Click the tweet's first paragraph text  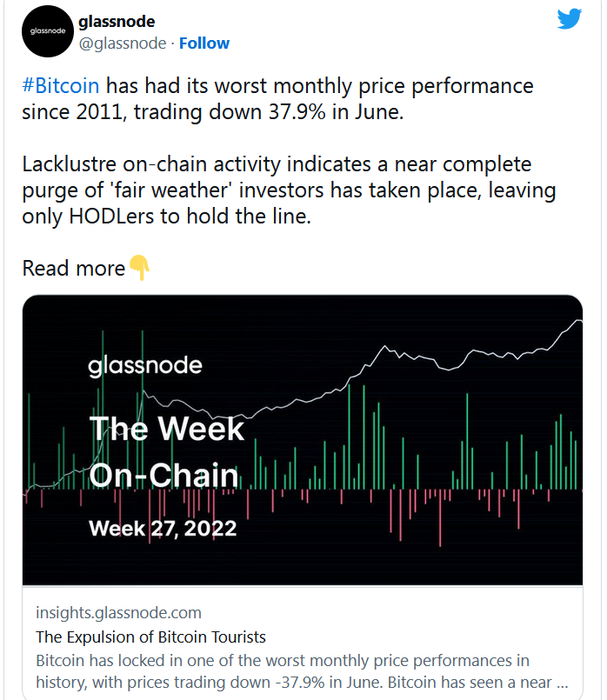click(x=277, y=98)
